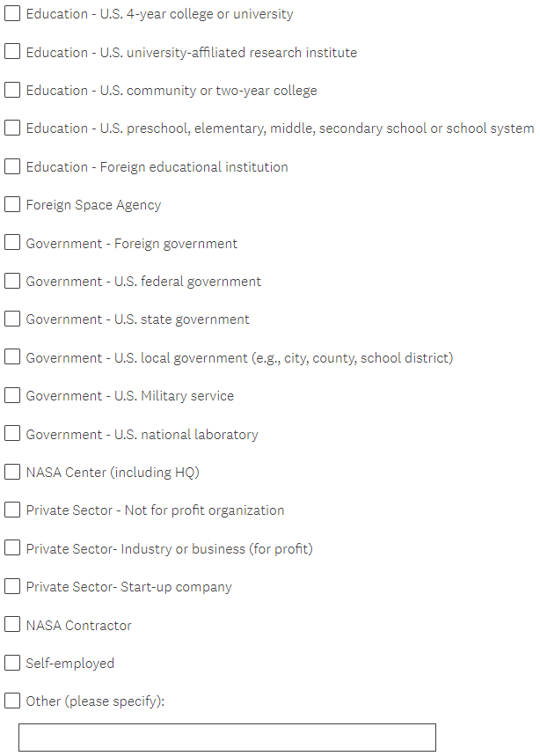540x756 pixels.
Task: Select the NASA Contractor checkbox
Action: tap(12, 625)
